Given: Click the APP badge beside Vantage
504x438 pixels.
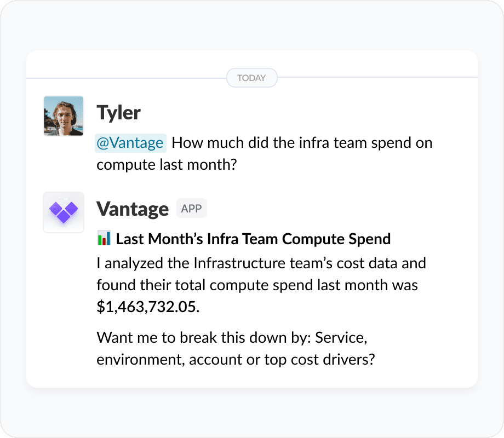Looking at the screenshot, I should [x=191, y=209].
